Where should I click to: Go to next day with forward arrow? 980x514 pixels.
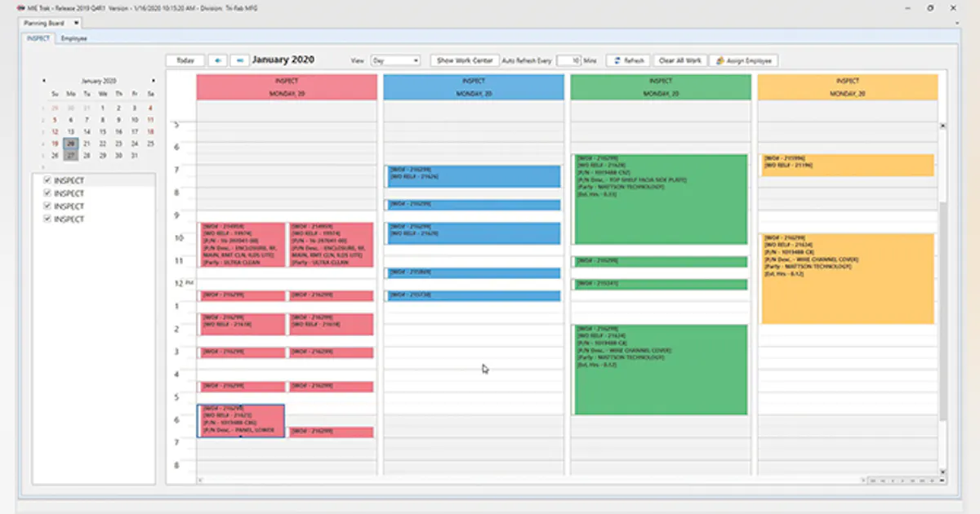pyautogui.click(x=238, y=60)
